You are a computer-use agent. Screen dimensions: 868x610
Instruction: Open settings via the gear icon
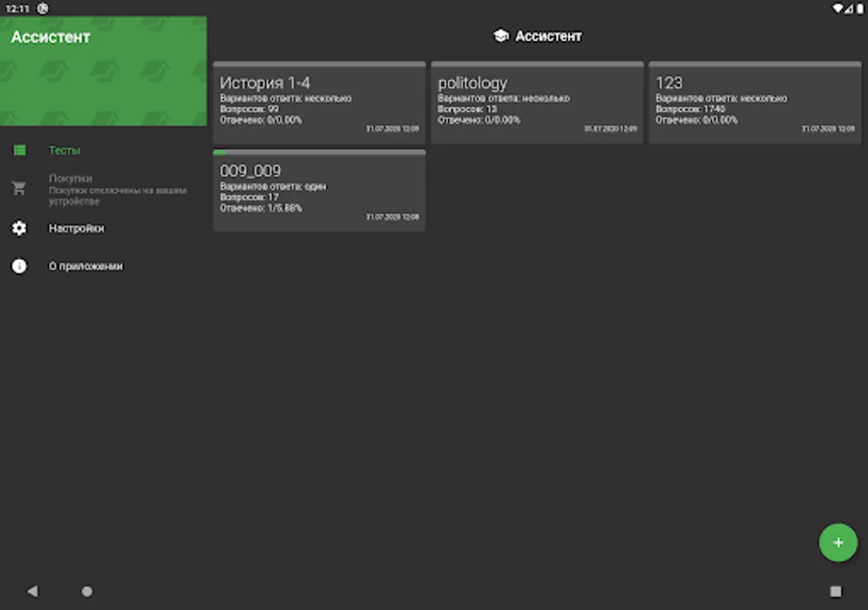[19, 228]
